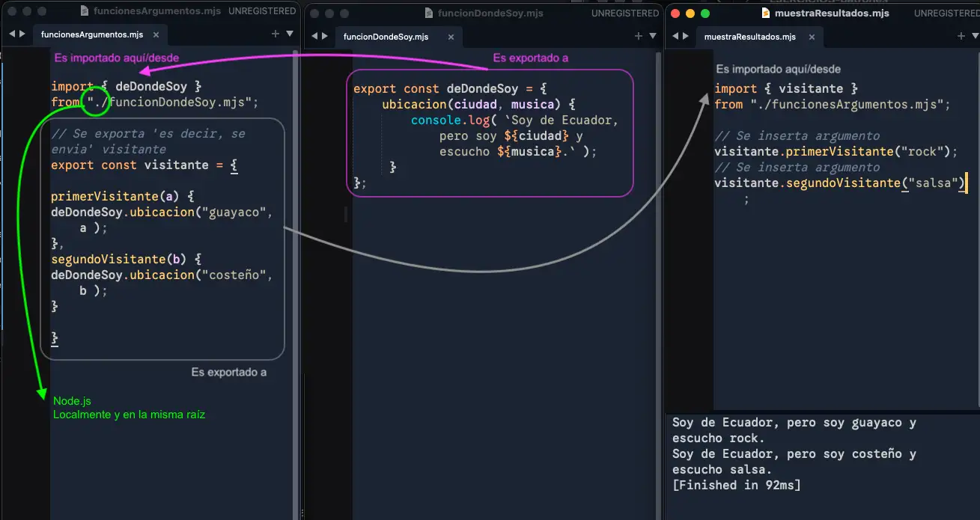
Task: Click the 'segundoVisitante(b) {' method line
Action: (x=127, y=260)
